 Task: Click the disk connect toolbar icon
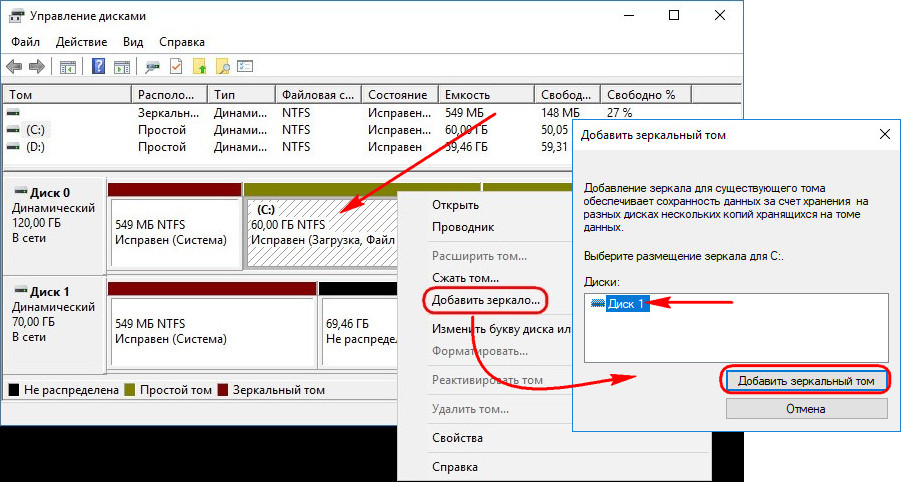(153, 67)
